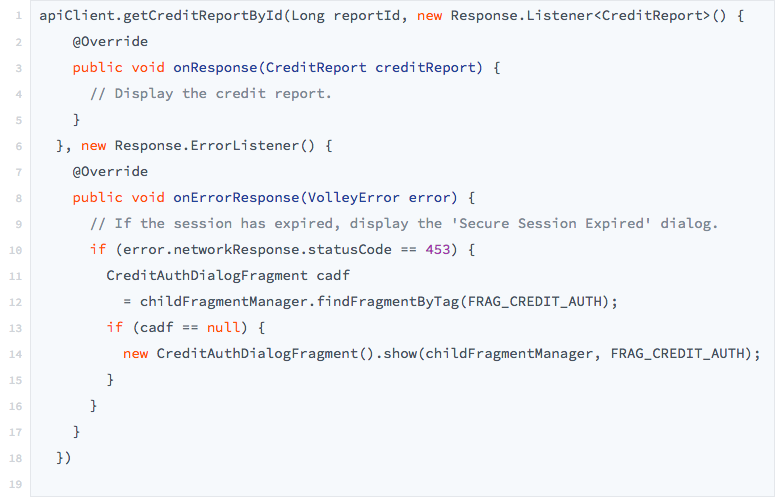Screen dimensions: 776x497
Task: Click the @Override annotation on line 2
Action: [x=110, y=42]
